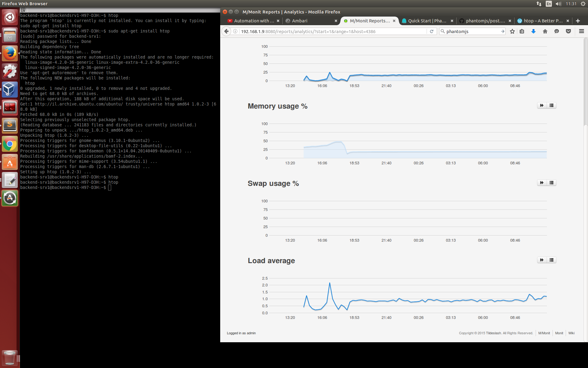Open System Settings wrench-and-gear launcher icon
The image size is (588, 368).
(x=10, y=71)
